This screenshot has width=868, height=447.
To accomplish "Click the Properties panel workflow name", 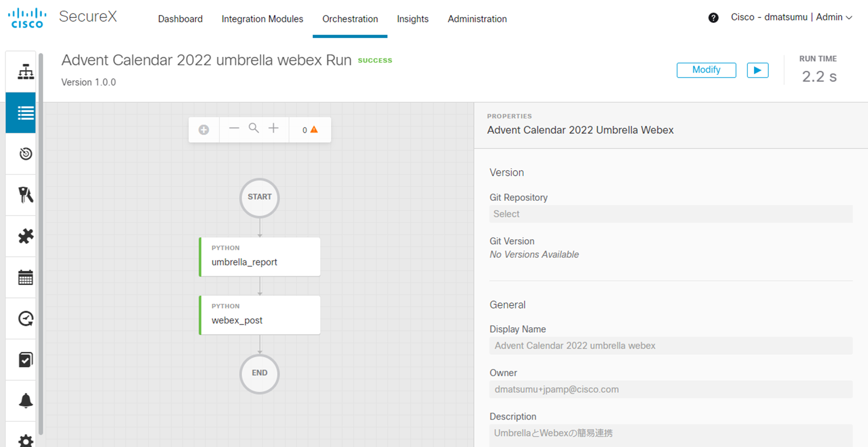I will pos(580,130).
